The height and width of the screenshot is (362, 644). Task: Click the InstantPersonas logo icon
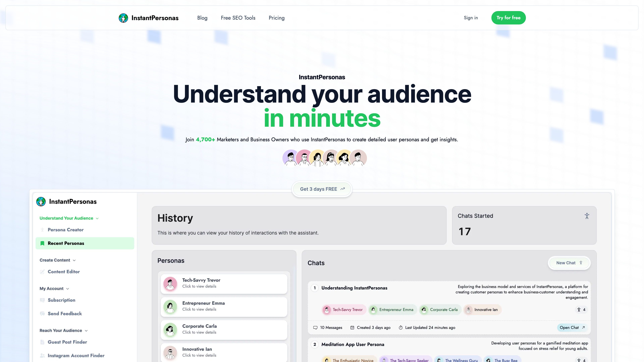tap(123, 18)
